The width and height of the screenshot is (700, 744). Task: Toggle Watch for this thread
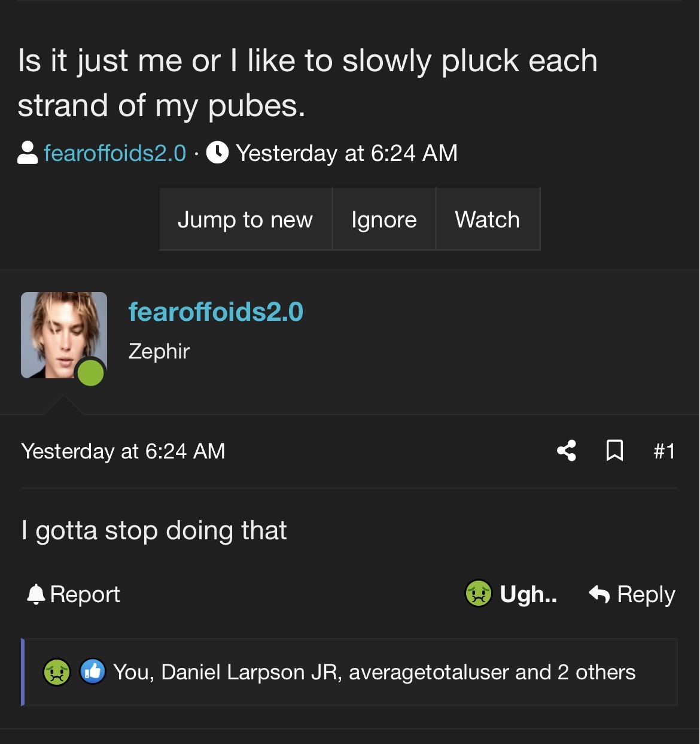488,219
